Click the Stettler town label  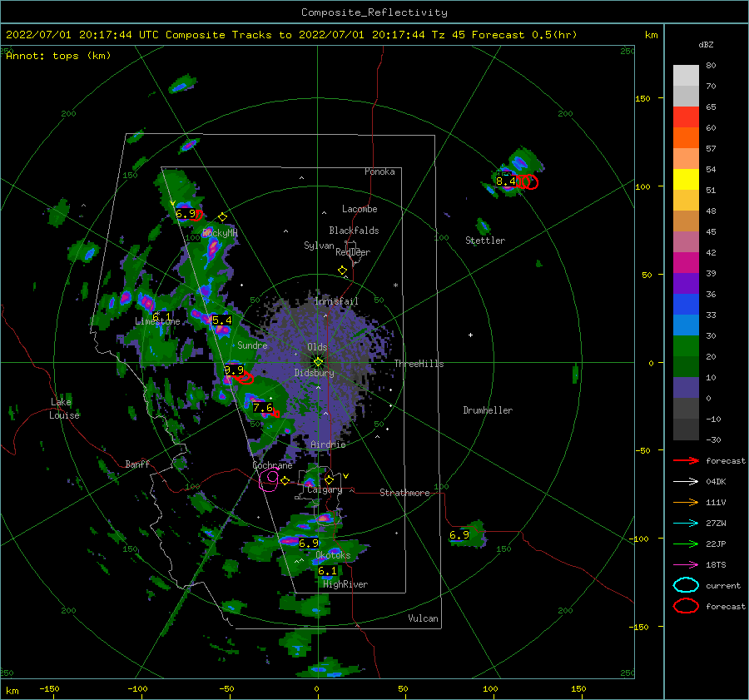point(485,241)
